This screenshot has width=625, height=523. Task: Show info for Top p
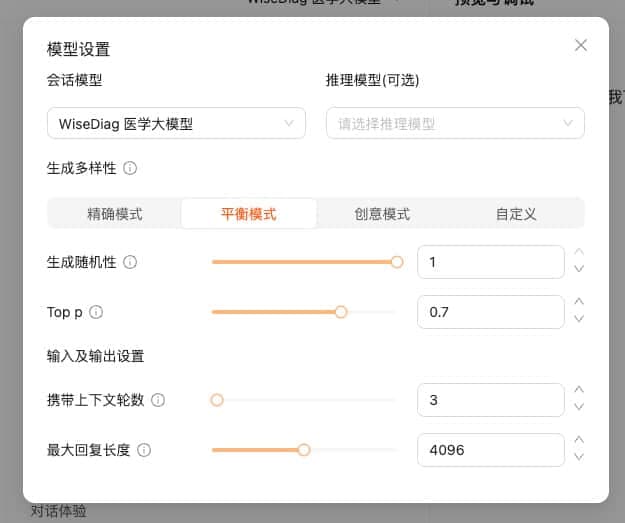[x=96, y=312]
